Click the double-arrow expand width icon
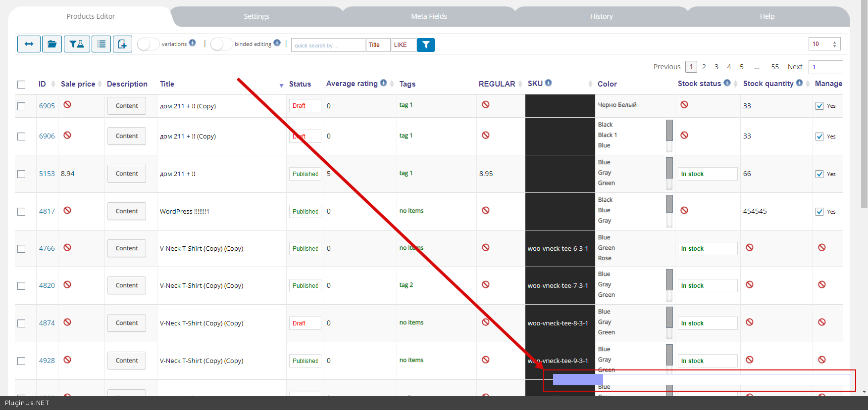This screenshot has height=410, width=868. [29, 44]
